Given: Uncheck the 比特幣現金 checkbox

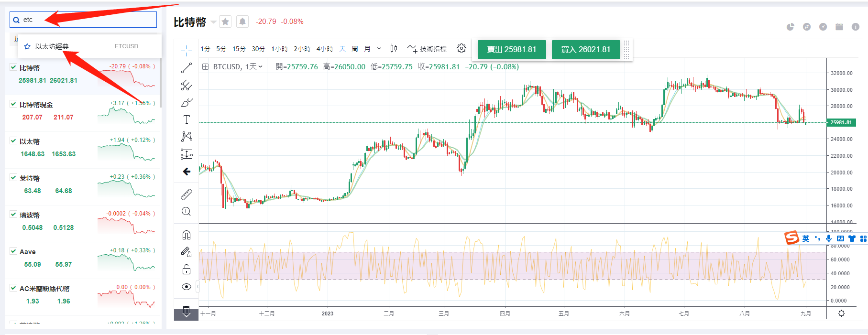Looking at the screenshot, I should pos(13,104).
